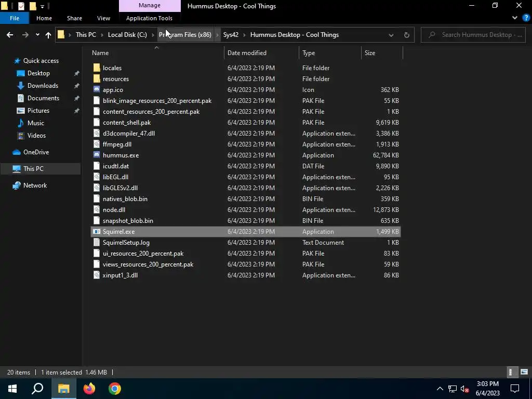Screen dimensions: 532x399
Task: Select snapshot_blob.bin file
Action: 128,220
